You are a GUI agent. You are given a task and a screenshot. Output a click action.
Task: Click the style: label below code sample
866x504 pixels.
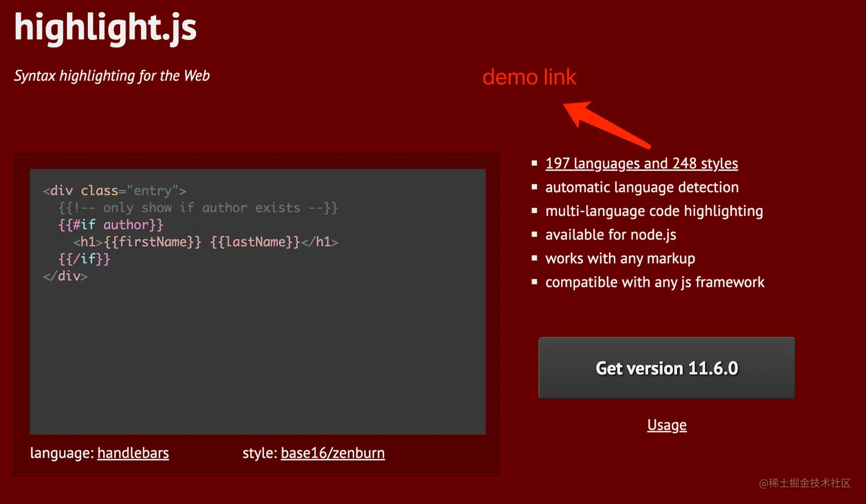260,453
